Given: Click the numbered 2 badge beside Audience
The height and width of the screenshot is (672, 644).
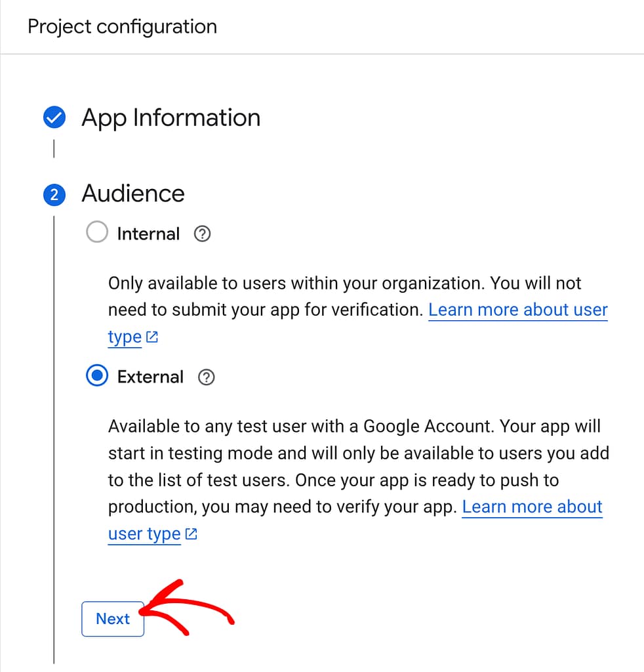Looking at the screenshot, I should coord(54,194).
